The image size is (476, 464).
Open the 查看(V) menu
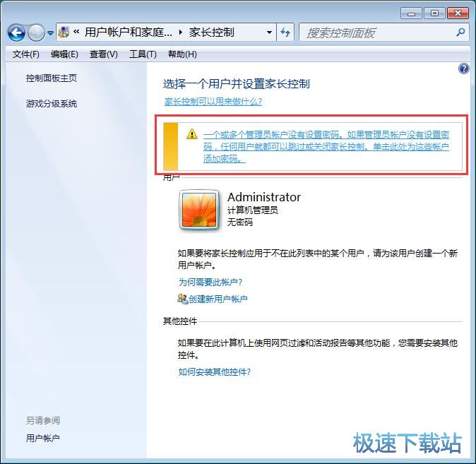[104, 54]
